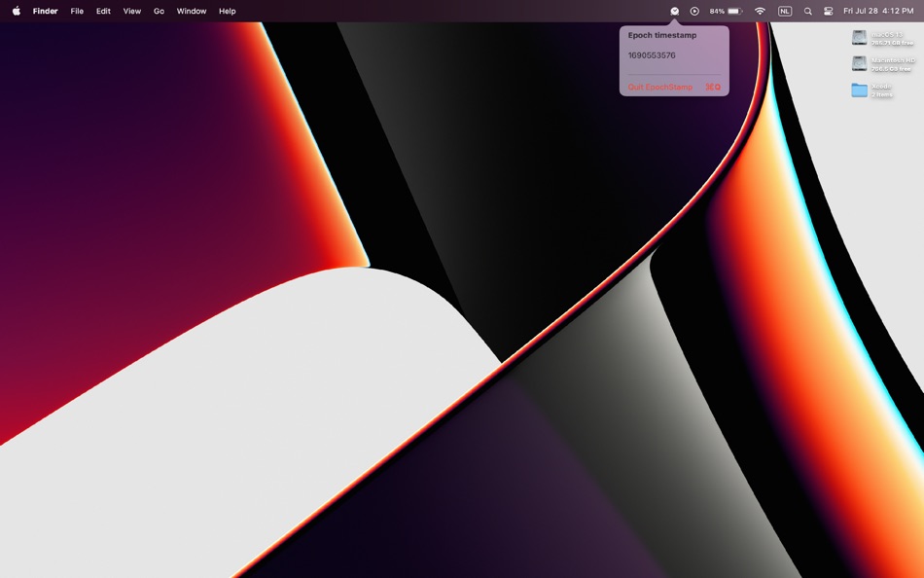Click the date and time Fri Jul 28 4:12 PM
The width and height of the screenshot is (924, 578).
tap(878, 12)
